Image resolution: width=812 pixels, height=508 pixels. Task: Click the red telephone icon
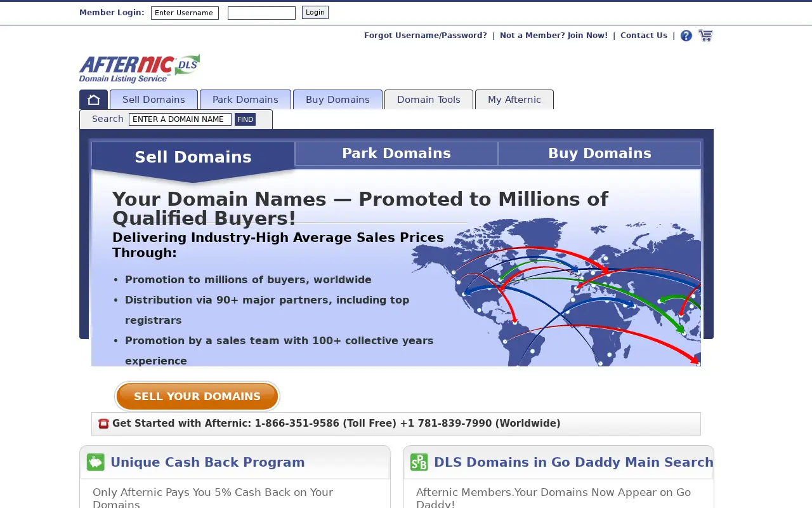[103, 424]
